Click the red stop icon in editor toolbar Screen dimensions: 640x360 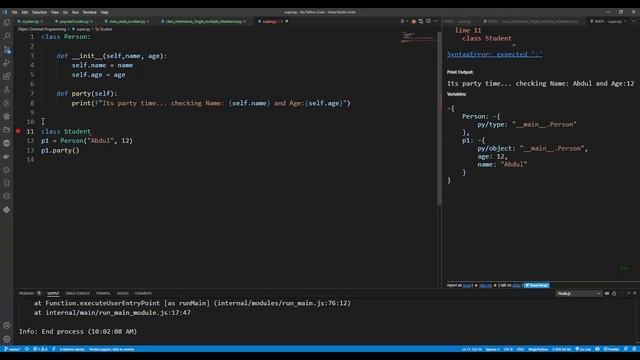(x=413, y=21)
